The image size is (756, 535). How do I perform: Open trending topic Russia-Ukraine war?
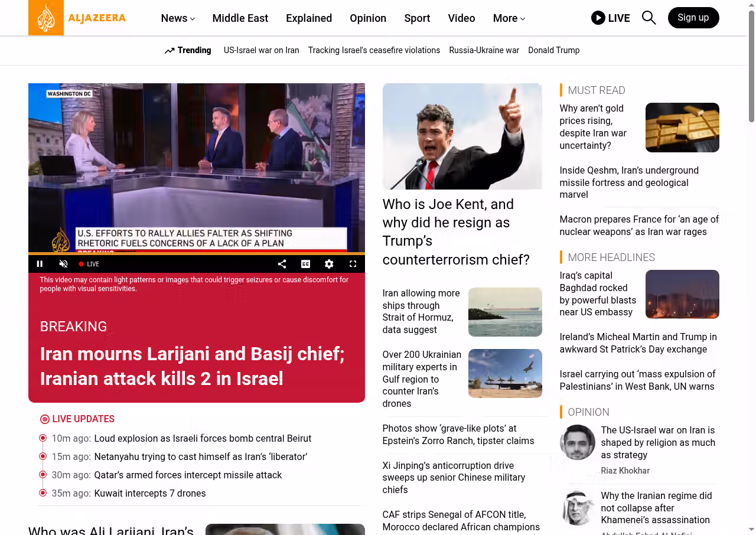click(484, 50)
